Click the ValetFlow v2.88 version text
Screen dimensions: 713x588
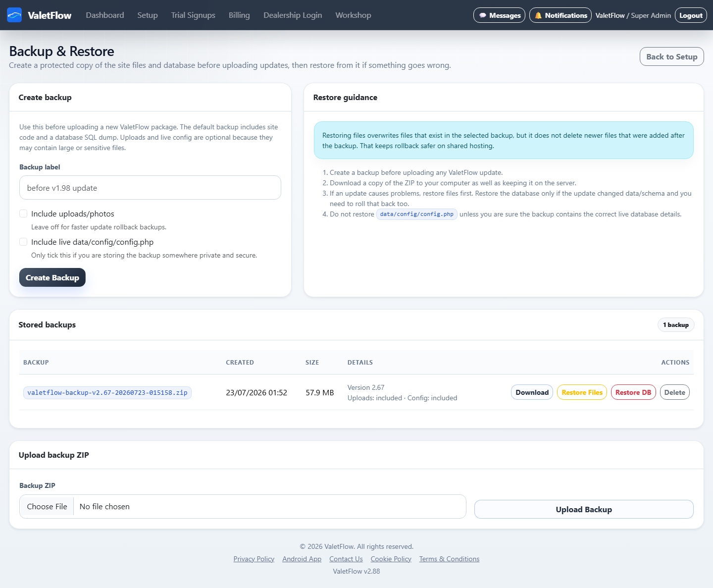coord(356,571)
